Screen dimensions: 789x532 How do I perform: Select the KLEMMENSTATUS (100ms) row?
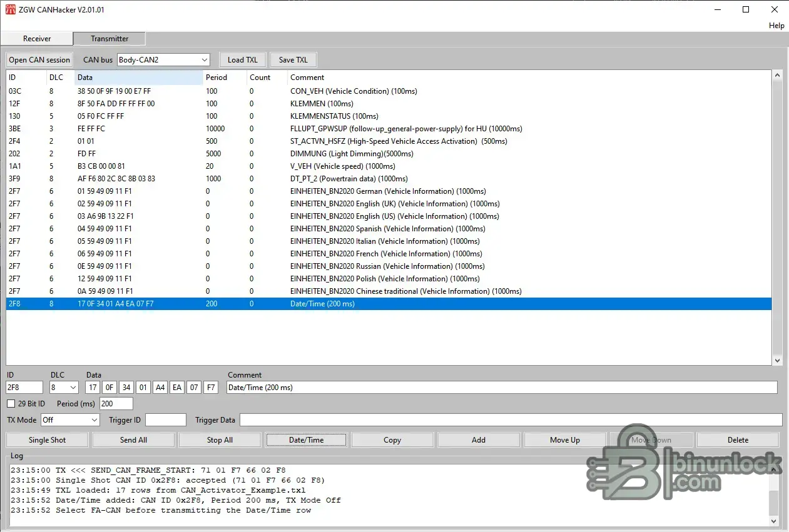point(389,116)
